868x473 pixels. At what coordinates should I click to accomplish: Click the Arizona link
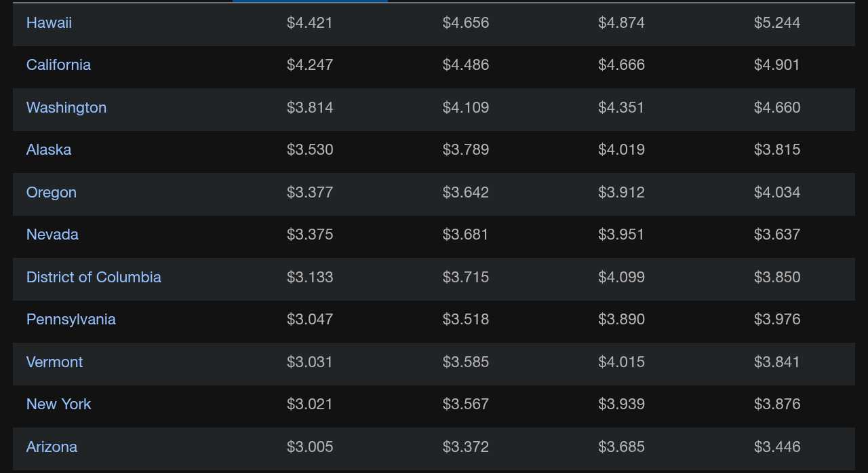[52, 447]
